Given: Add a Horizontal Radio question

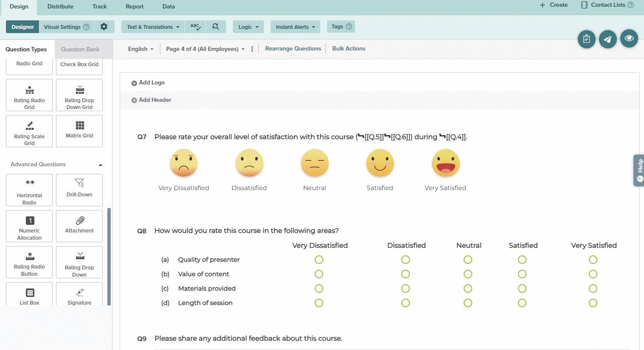Looking at the screenshot, I should pos(29,190).
